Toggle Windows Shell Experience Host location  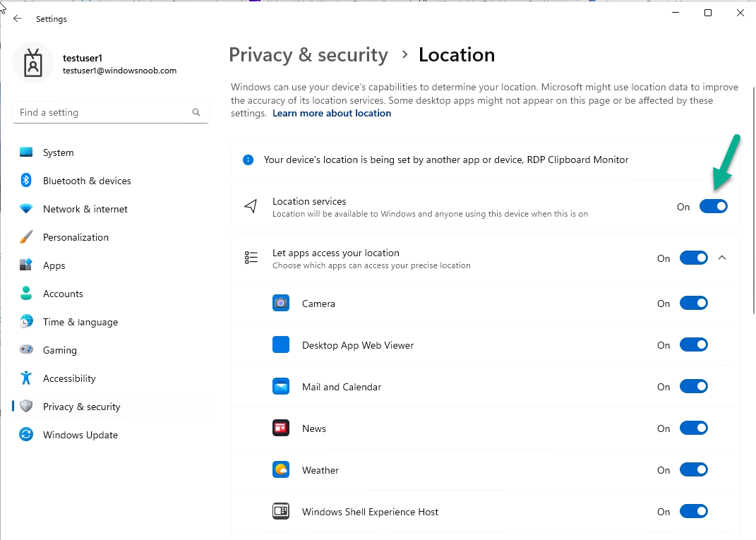pyautogui.click(x=693, y=511)
